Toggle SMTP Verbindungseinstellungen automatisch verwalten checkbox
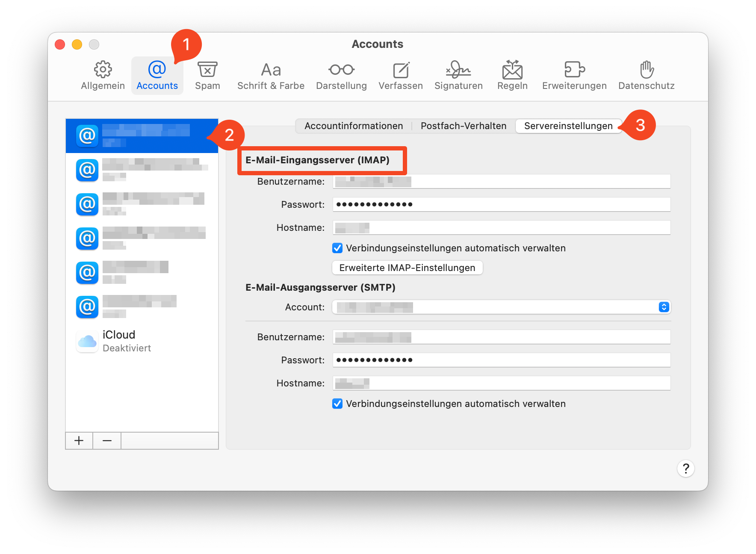 (x=337, y=404)
